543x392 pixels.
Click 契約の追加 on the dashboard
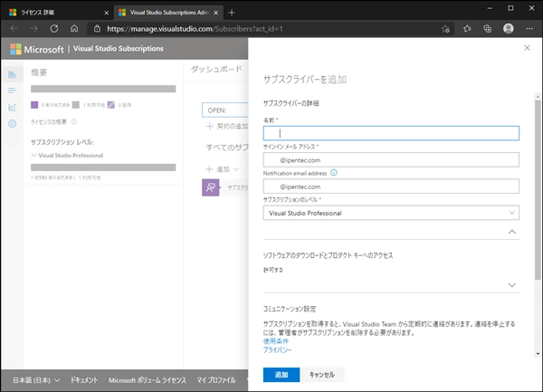click(x=227, y=127)
